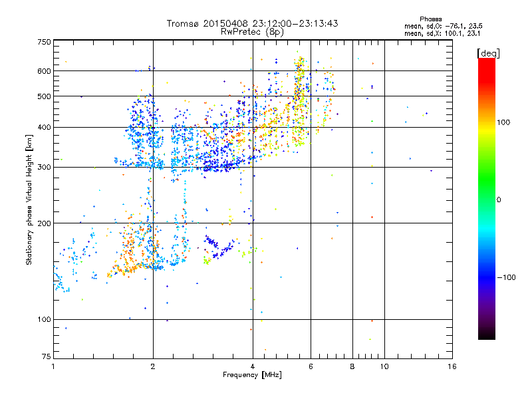
Task: Click the x-axis '8' tick label
Action: pyautogui.click(x=352, y=366)
